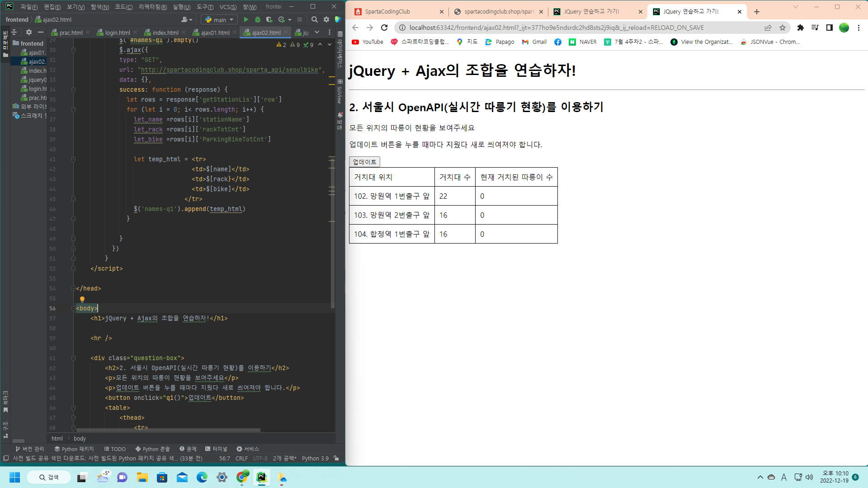This screenshot has height=488, width=868.
Task: Click the taskbar 검색 search box
Action: [49, 477]
